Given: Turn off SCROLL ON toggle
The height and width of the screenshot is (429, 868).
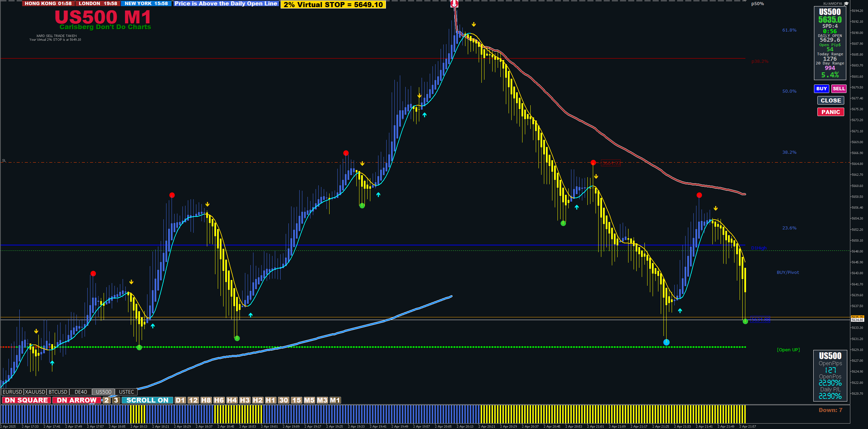Looking at the screenshot, I should pos(147,400).
